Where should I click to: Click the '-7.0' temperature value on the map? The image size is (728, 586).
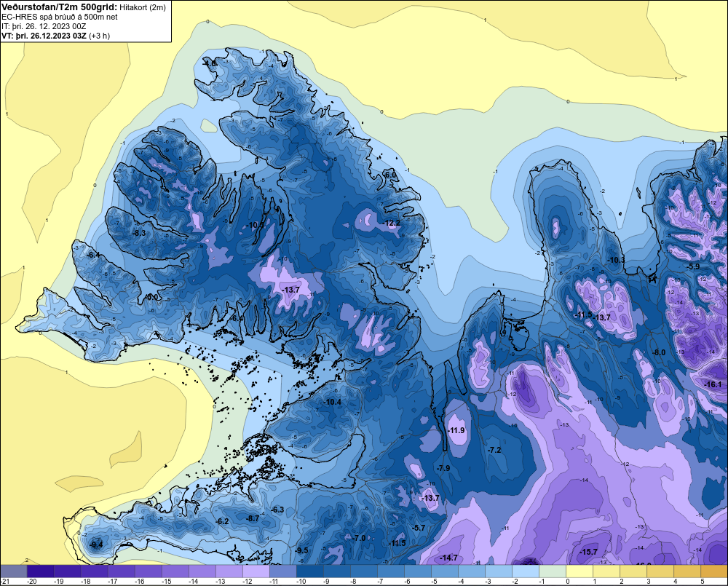click(359, 538)
